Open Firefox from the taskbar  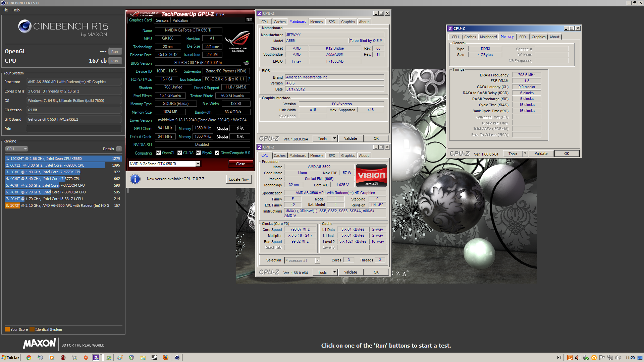coord(166,358)
